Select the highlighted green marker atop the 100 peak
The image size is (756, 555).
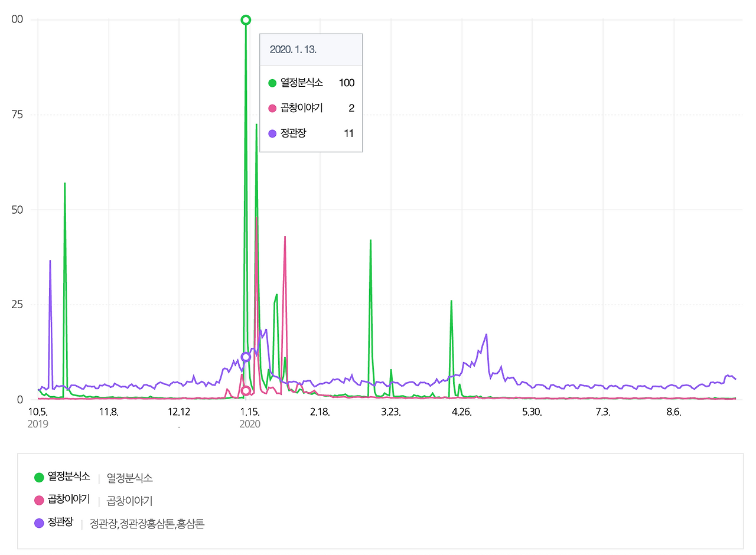tap(245, 19)
